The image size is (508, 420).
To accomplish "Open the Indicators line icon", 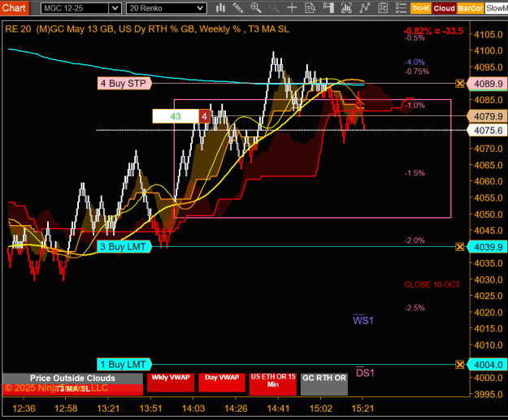I will (364, 8).
